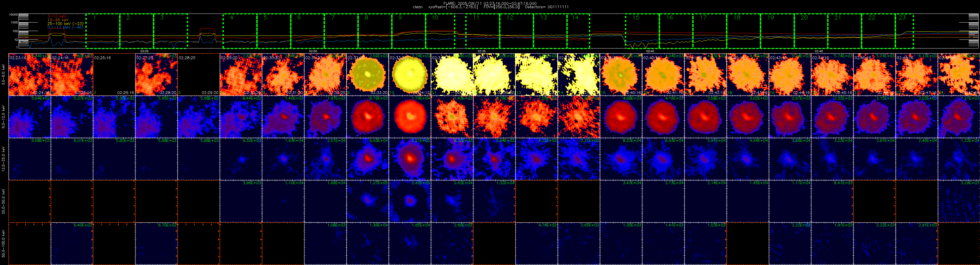Open the 3-6 keV image starting 02:42:16
Viewport: 980px width, 265px height.
click(748, 74)
